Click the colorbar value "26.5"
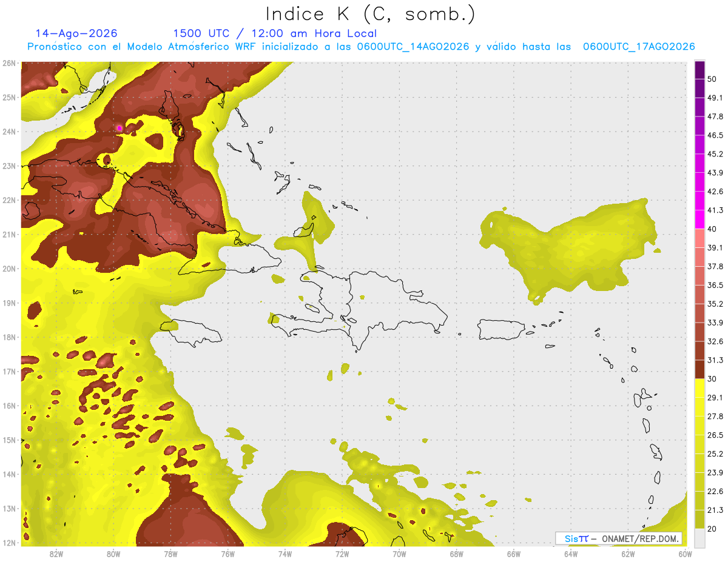This screenshot has width=728, height=562. [715, 435]
